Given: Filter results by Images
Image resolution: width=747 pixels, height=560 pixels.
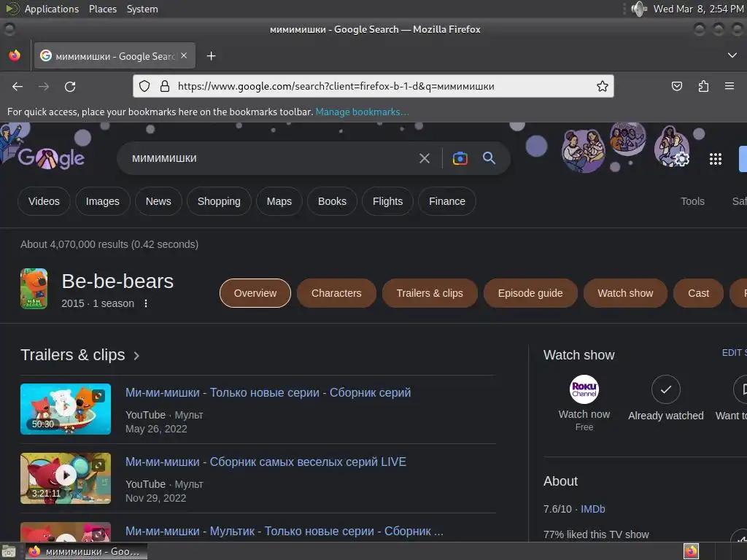Looking at the screenshot, I should point(102,201).
